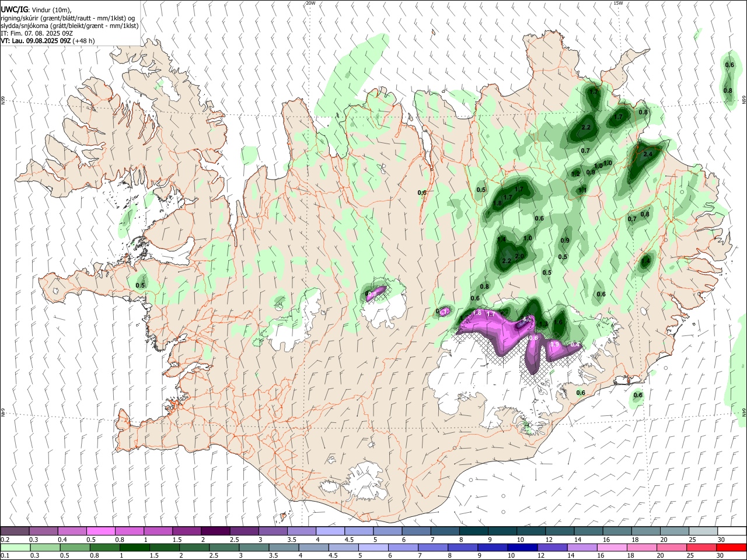Click the '1.1' precipitation value on the map
The height and width of the screenshot is (560, 747).
[x=582, y=190]
